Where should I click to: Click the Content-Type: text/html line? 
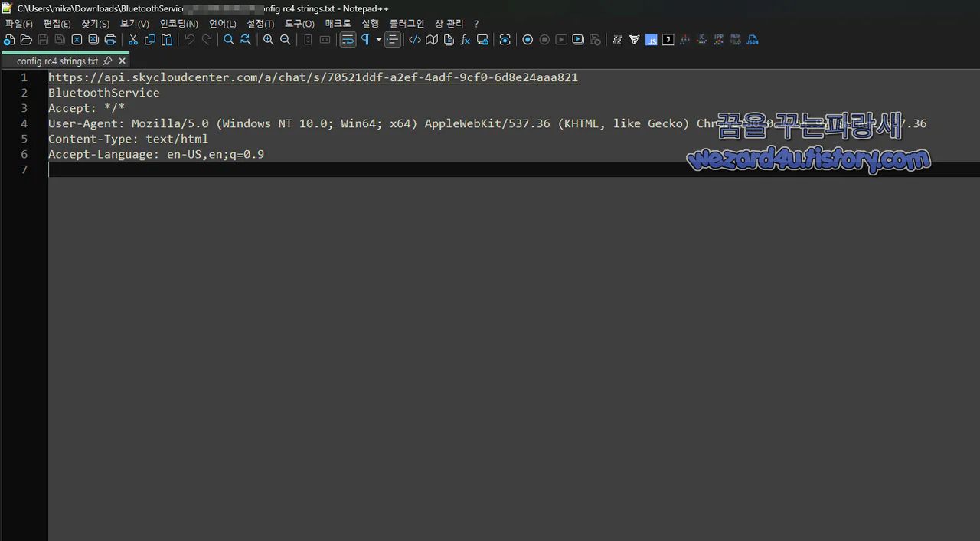(x=129, y=139)
